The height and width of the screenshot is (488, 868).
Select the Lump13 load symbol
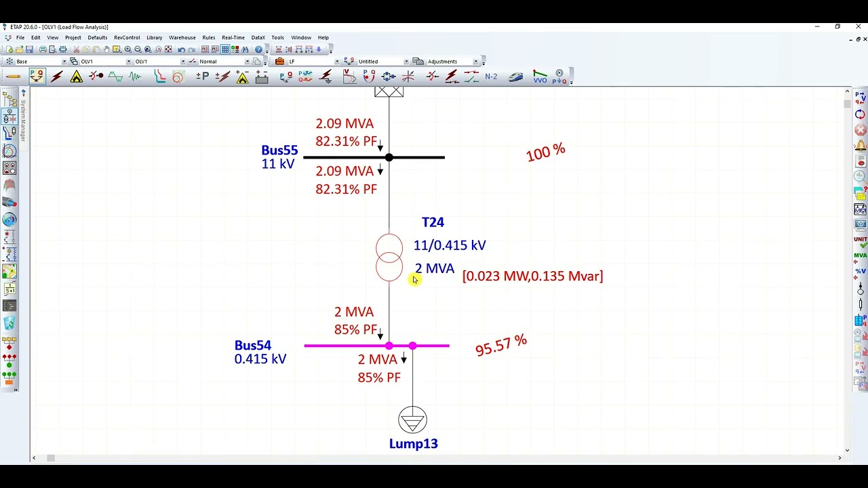(x=412, y=420)
